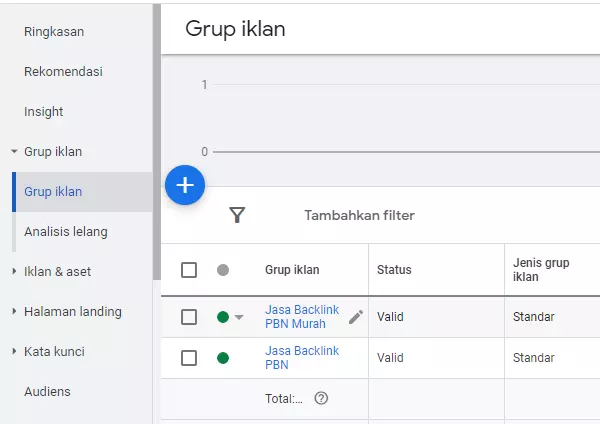The width and height of the screenshot is (600, 424).
Task: Open Analisis lelang in the sidebar
Action: click(x=66, y=232)
